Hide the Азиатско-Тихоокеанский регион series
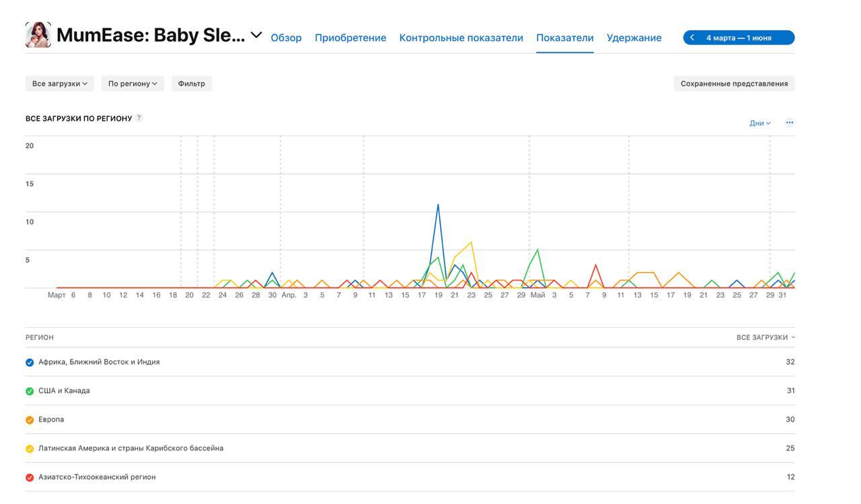The height and width of the screenshot is (504, 861). [30, 478]
